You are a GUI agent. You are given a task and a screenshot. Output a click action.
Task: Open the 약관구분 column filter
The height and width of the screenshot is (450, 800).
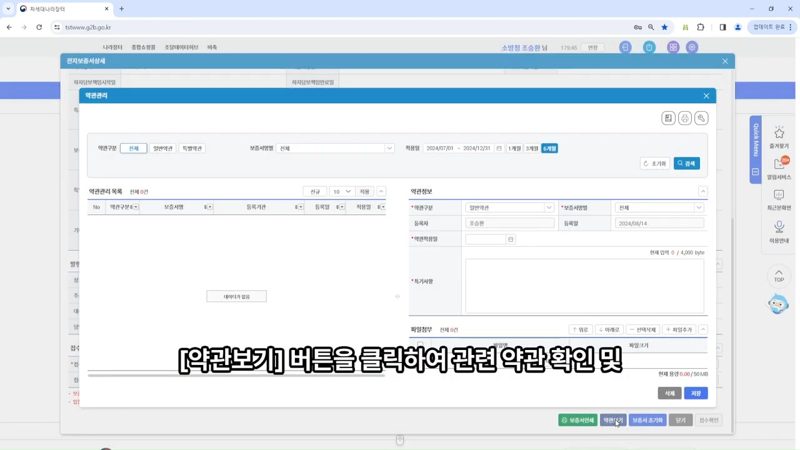tap(135, 207)
